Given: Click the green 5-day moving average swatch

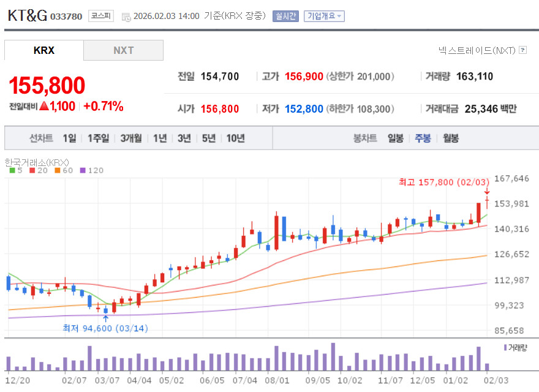Looking at the screenshot, I should tap(12, 170).
